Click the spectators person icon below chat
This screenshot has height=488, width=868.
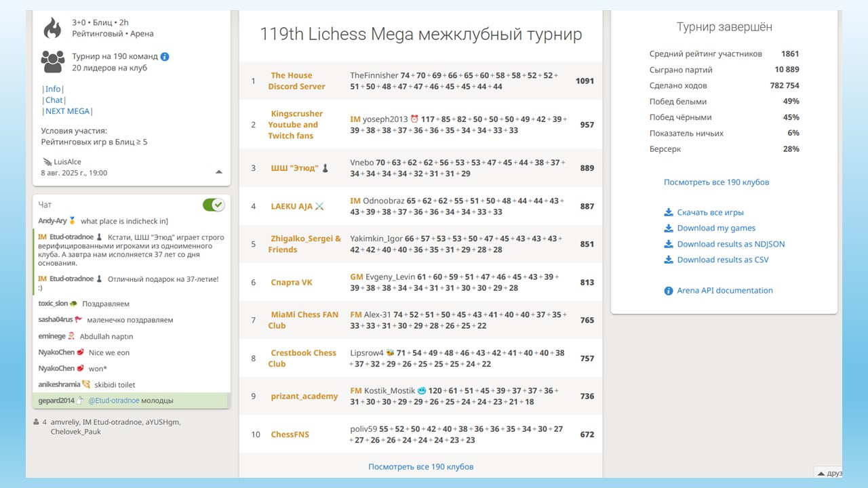pyautogui.click(x=35, y=422)
